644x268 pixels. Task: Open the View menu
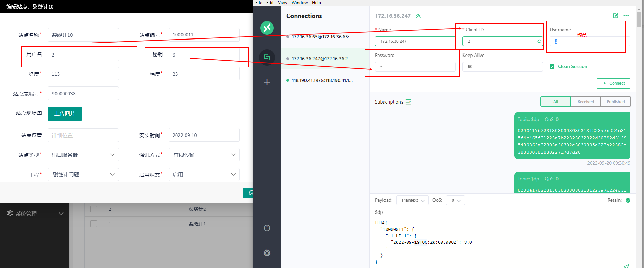282,3
